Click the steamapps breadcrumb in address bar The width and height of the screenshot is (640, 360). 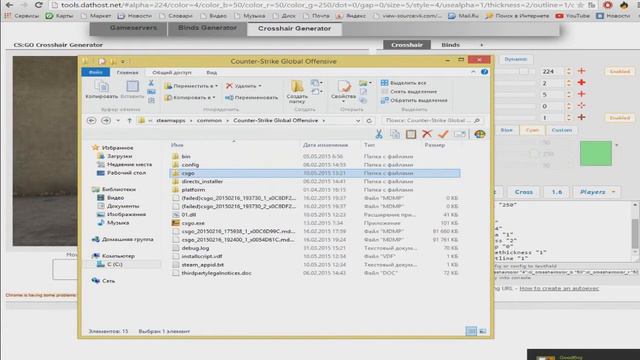coord(171,121)
